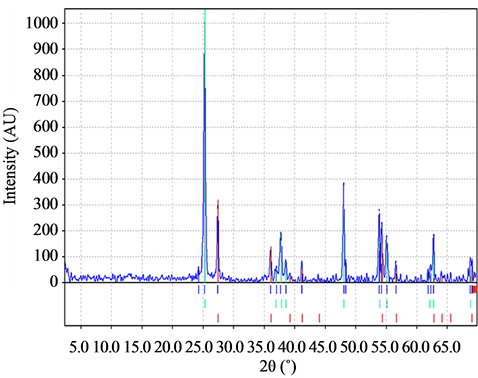Select the y-axis tick label "700"
This screenshot has width=478, height=378.
point(46,101)
